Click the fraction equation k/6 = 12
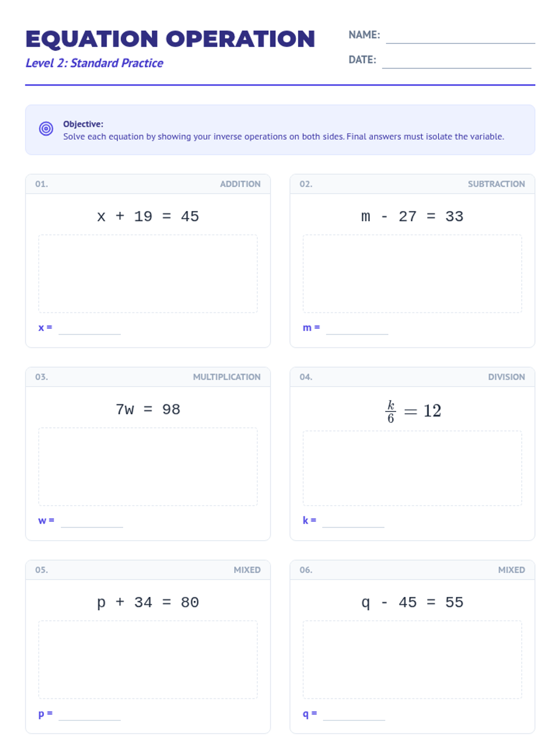560x747 pixels. click(x=413, y=411)
